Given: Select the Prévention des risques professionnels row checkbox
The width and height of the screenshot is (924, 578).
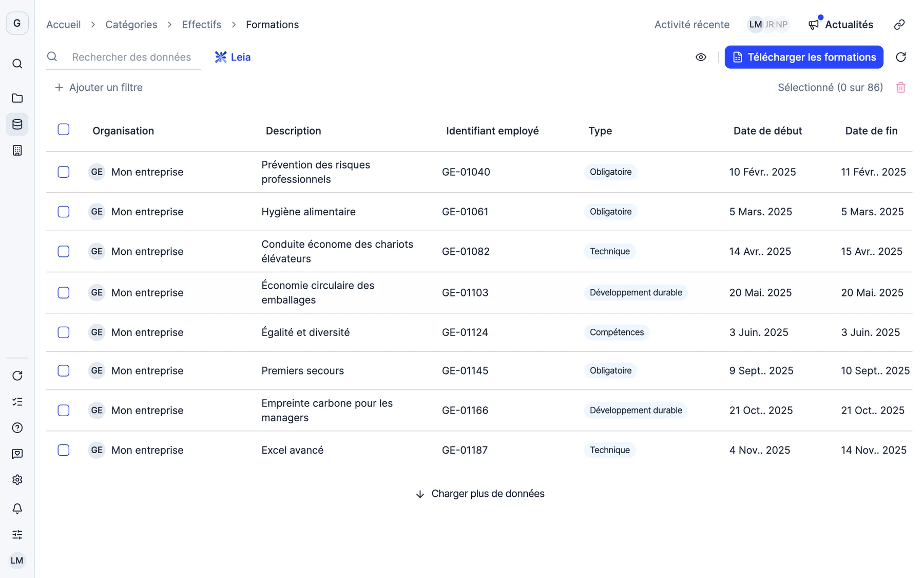Looking at the screenshot, I should [x=64, y=172].
